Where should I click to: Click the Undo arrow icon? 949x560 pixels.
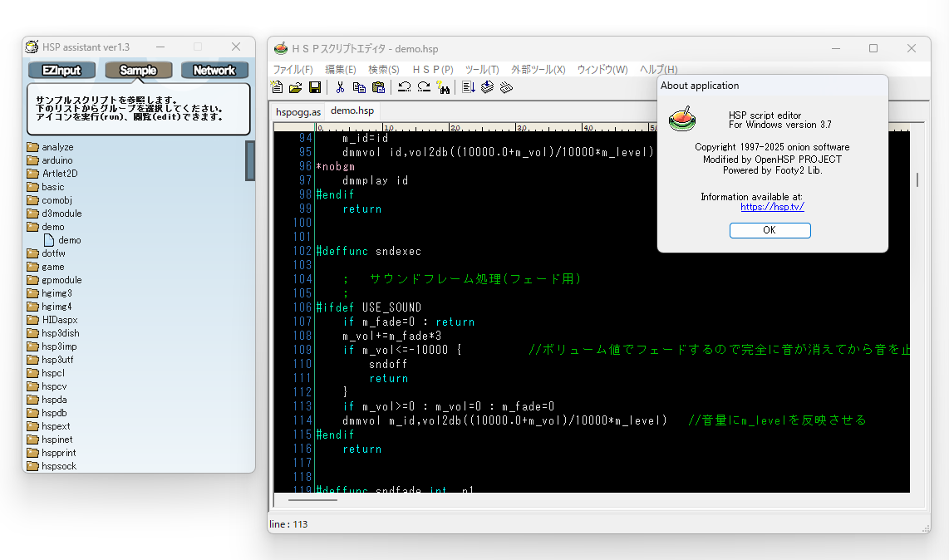click(x=405, y=87)
